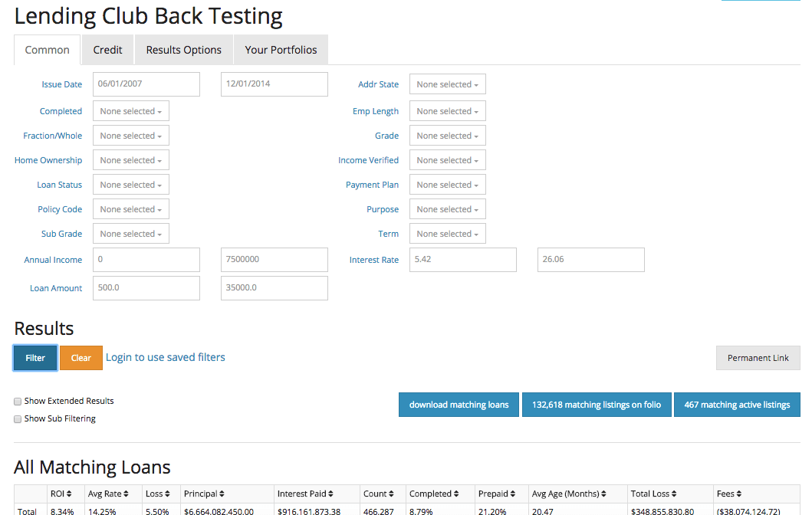The width and height of the screenshot is (812, 515).
Task: Sort table by Loss column
Action: coord(158,494)
